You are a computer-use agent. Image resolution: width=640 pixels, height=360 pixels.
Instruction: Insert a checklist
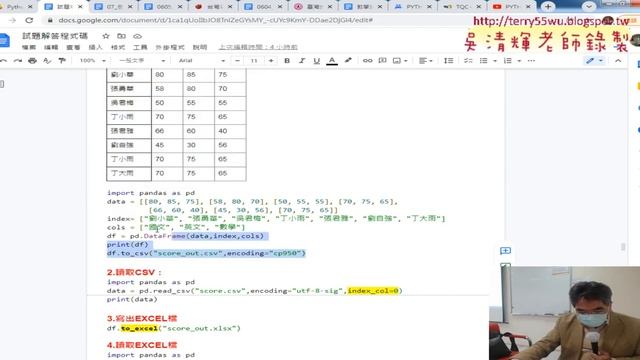point(468,61)
